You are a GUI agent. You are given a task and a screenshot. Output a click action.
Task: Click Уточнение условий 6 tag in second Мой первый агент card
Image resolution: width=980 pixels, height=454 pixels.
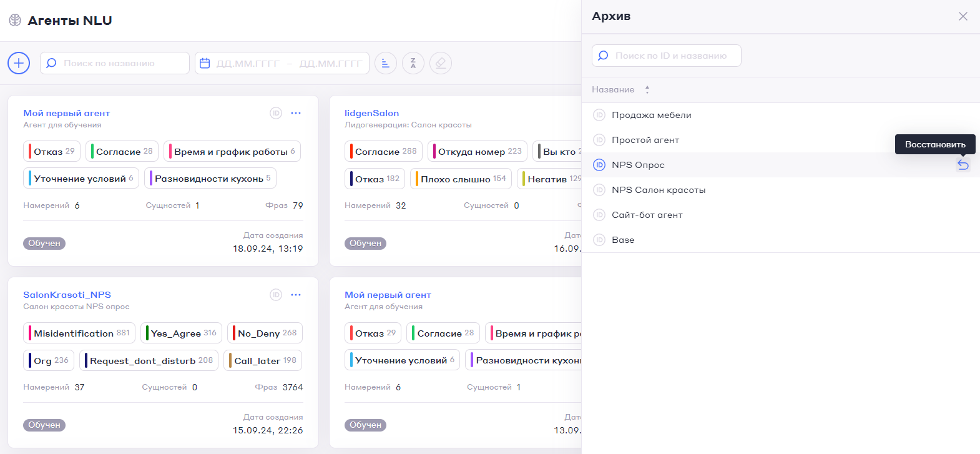point(403,360)
